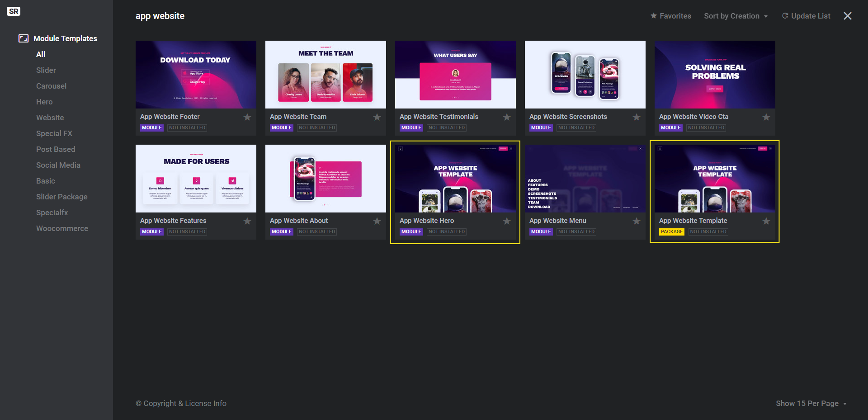Select the Carousel category
Image resolution: width=868 pixels, height=420 pixels.
[51, 86]
